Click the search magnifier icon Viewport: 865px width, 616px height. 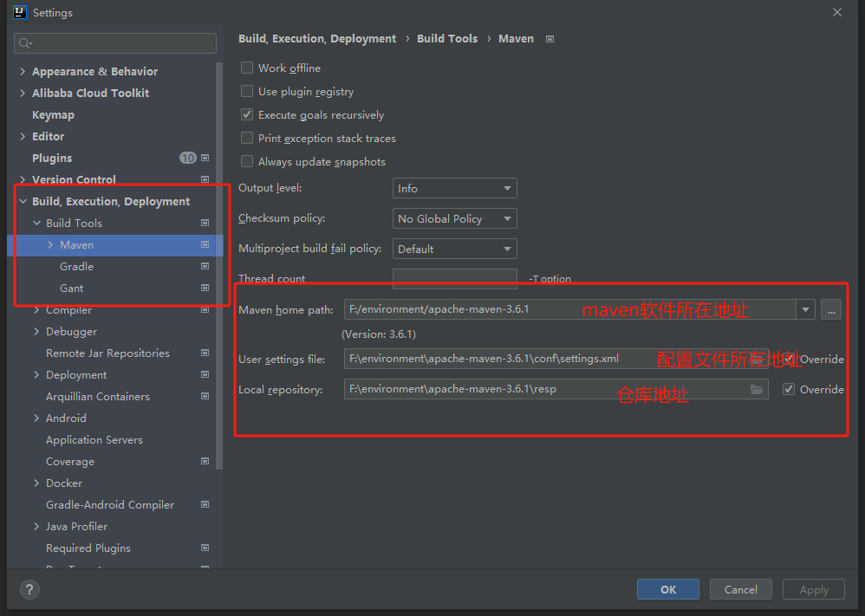[25, 43]
